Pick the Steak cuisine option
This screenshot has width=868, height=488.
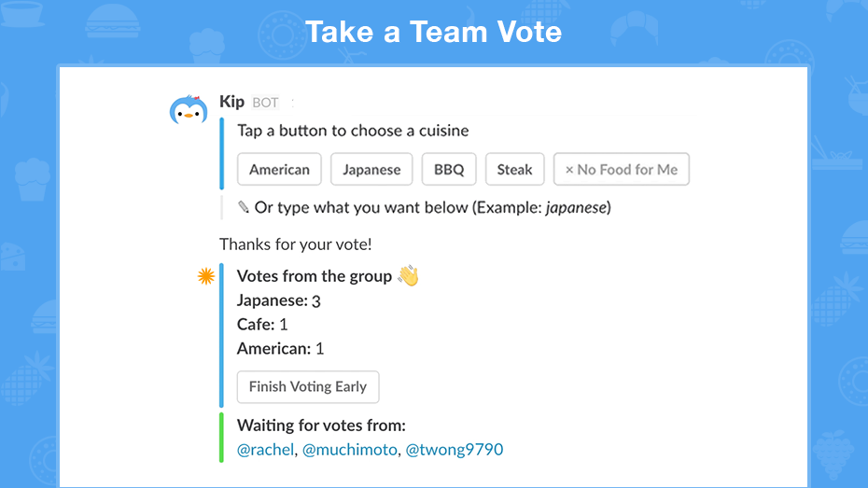(x=515, y=169)
